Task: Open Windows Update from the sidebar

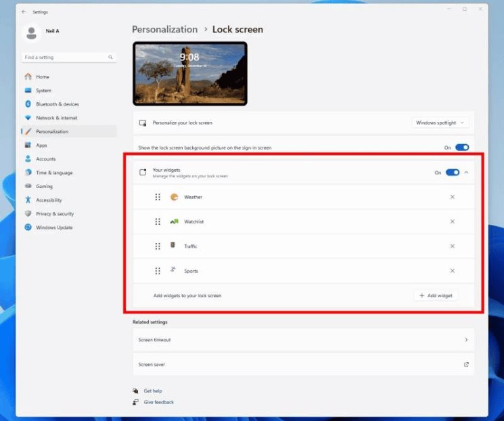Action: point(54,227)
